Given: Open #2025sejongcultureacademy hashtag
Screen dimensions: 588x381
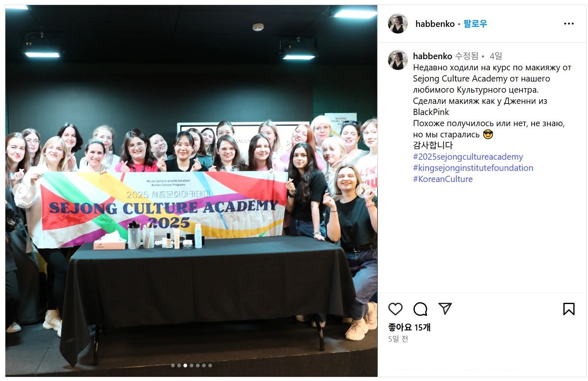Looking at the screenshot, I should [468, 157].
